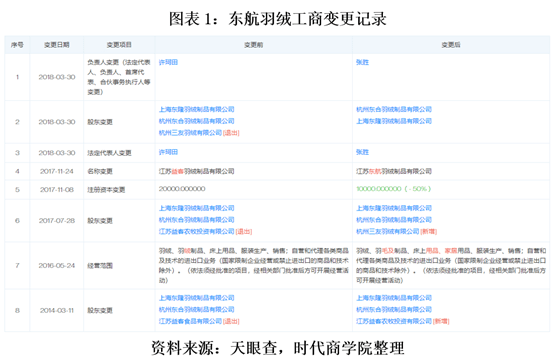Select date 2017-11-08 in row 5

pos(57,190)
